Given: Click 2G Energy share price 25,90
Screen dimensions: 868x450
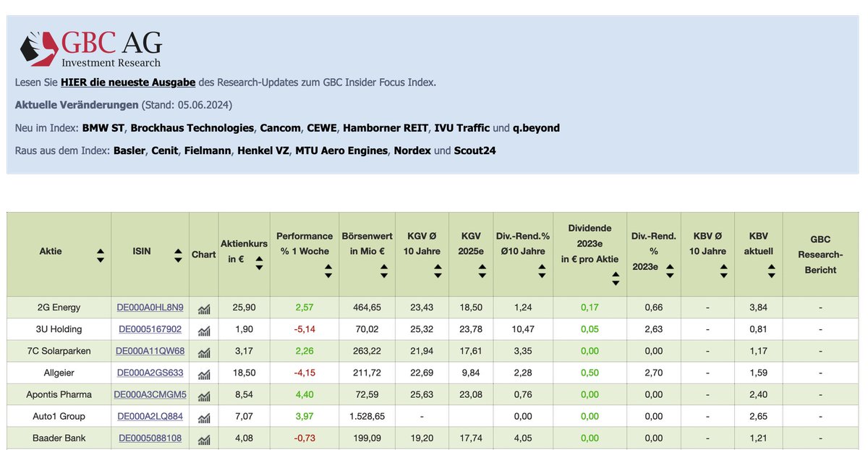Looking at the screenshot, I should click(244, 307).
